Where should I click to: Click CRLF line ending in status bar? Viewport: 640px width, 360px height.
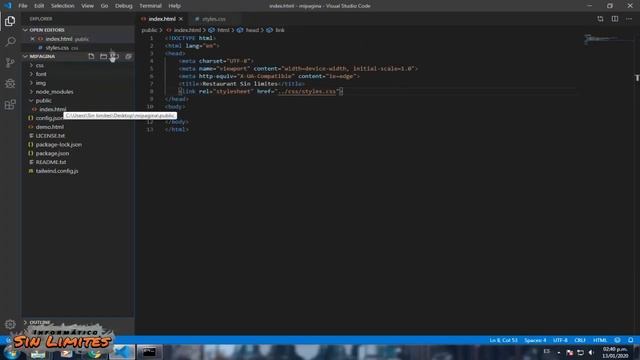click(x=580, y=340)
